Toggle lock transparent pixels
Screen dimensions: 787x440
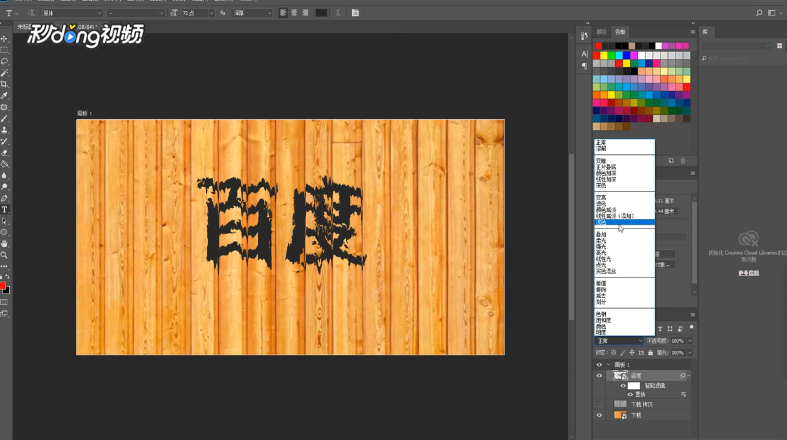[613, 353]
